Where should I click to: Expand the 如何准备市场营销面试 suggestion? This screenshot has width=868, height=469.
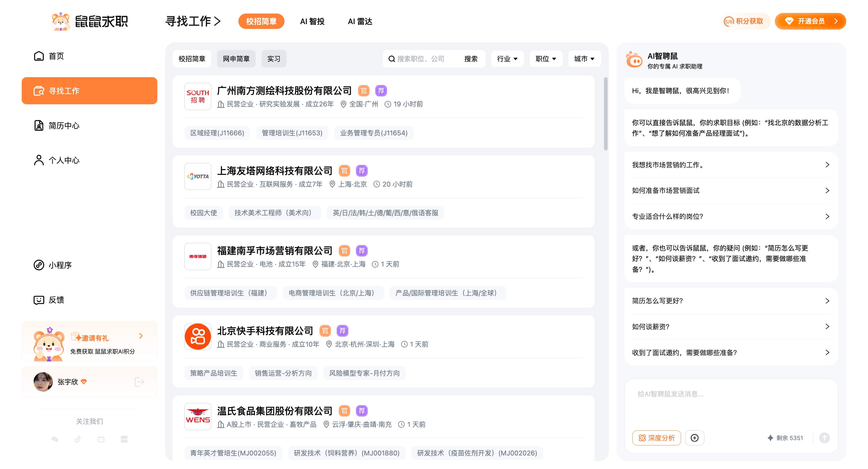731,190
